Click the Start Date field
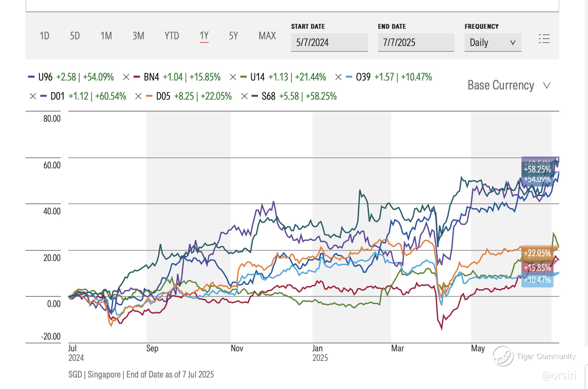588x389 pixels. point(329,42)
